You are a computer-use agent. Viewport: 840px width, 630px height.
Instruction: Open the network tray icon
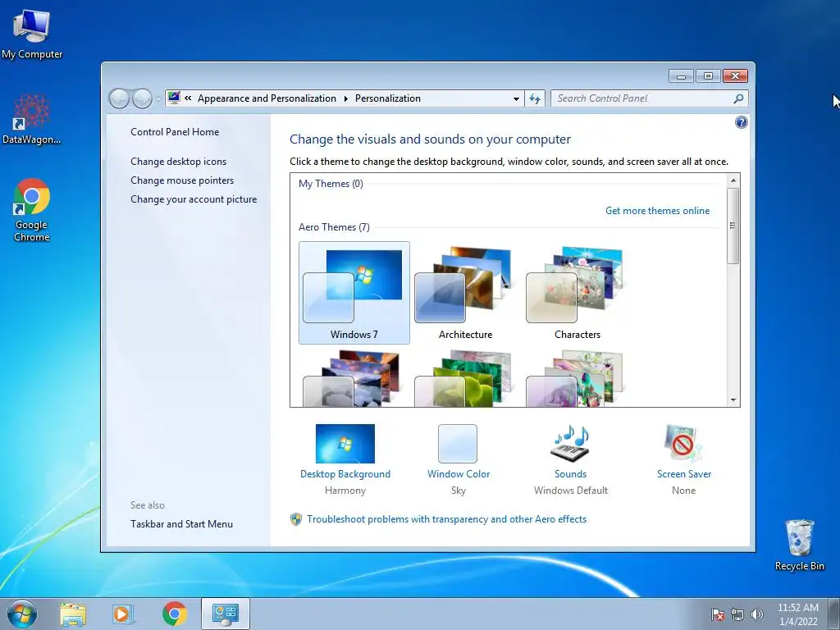(737, 614)
